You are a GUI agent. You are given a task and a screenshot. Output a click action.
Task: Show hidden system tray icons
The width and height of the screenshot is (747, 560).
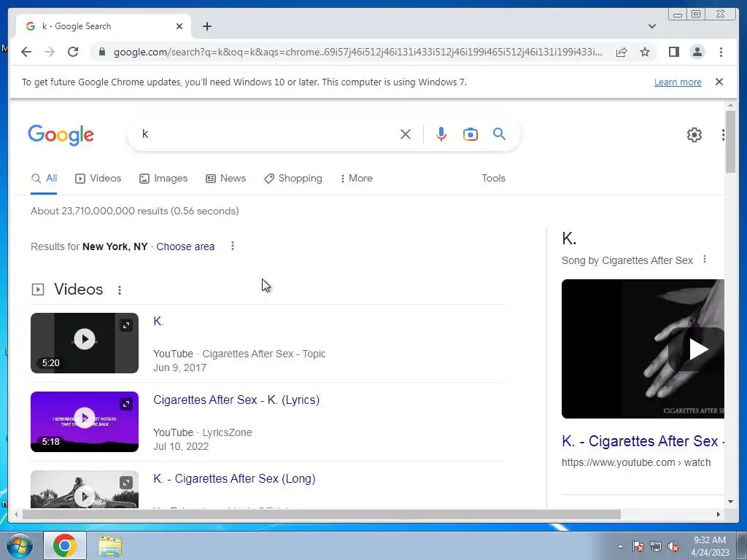620,546
